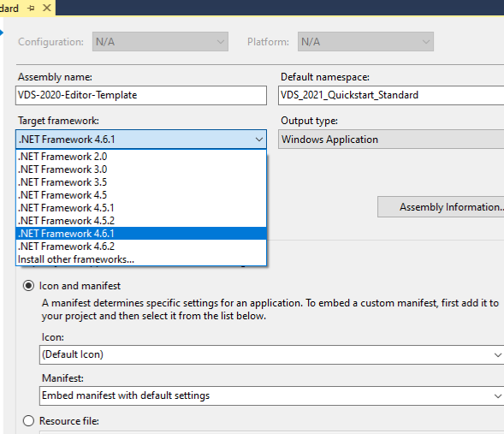Open the Icon (Default Icon) dropdown
This screenshot has width=504, height=434.
271,354
